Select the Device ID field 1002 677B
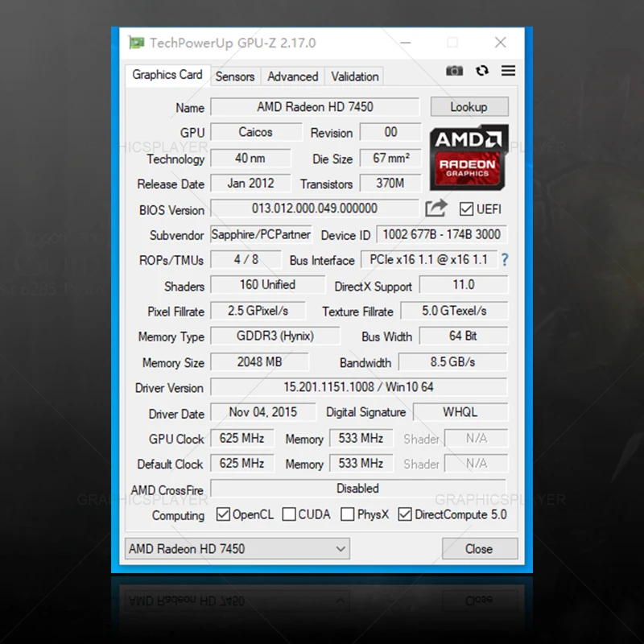The width and height of the screenshot is (644, 644). click(x=441, y=234)
